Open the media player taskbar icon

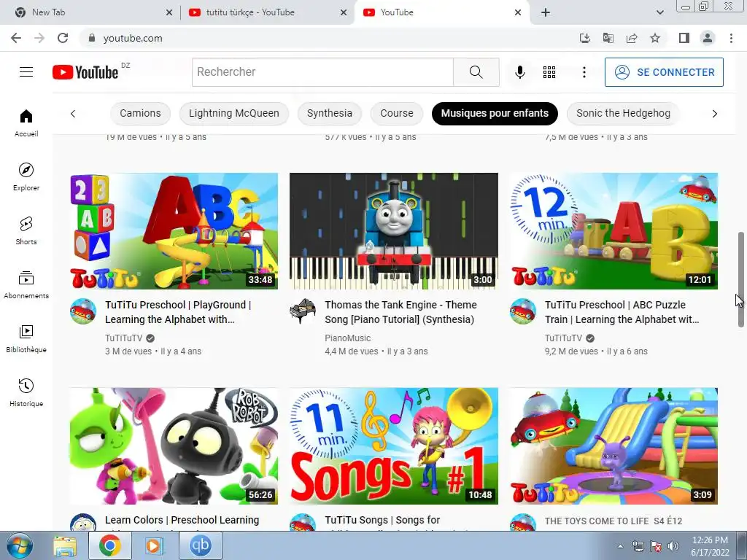[x=154, y=546]
